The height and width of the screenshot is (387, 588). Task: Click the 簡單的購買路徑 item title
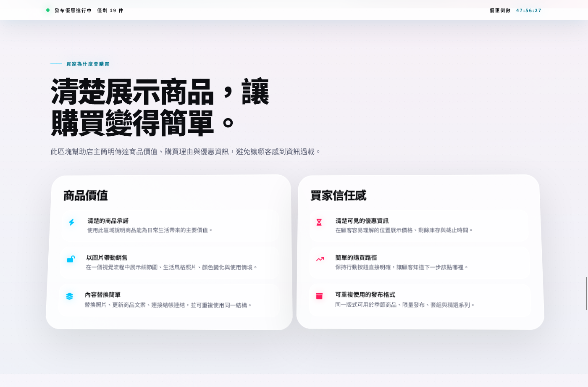click(356, 258)
